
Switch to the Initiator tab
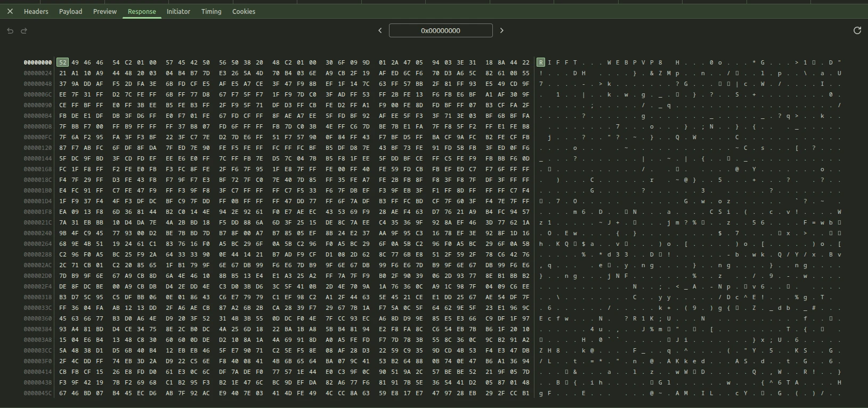tap(179, 11)
